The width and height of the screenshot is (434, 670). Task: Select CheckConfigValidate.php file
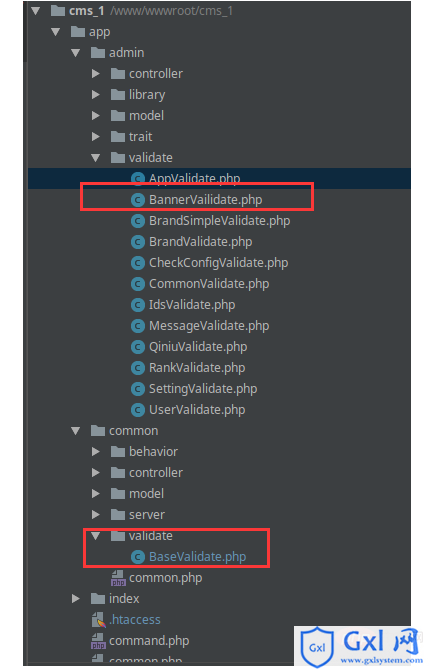[218, 263]
